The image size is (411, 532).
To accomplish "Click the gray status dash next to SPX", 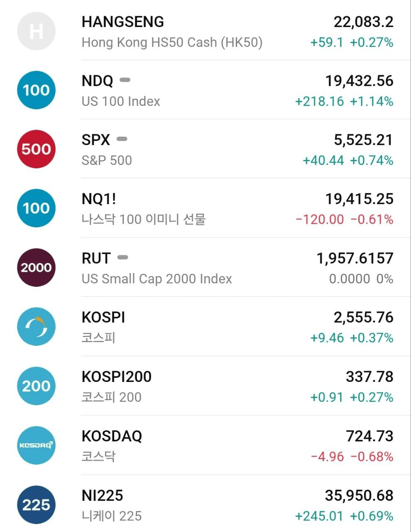I will (122, 139).
